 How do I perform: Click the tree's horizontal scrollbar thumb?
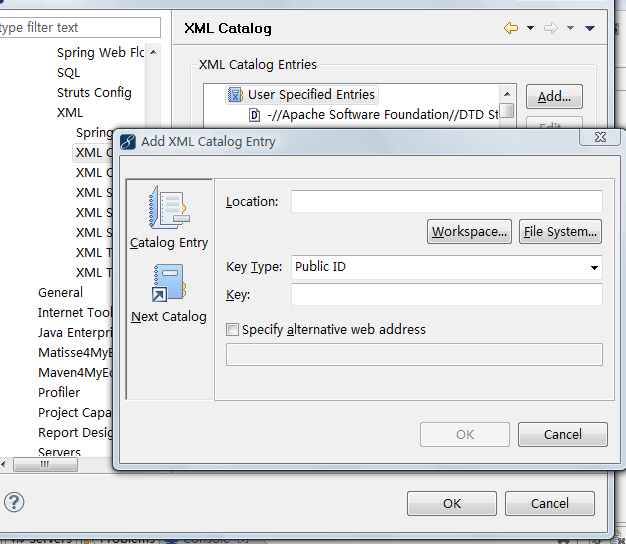click(x=46, y=465)
